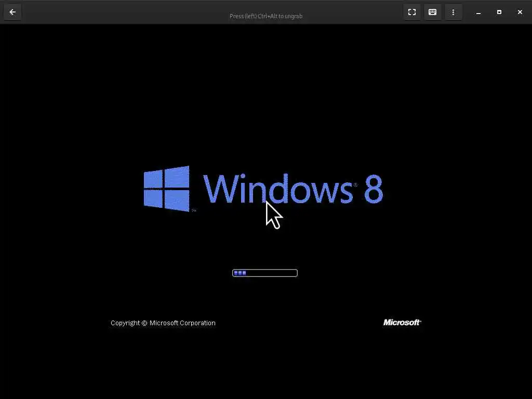Click 'Press (left) Ctrl+Alt to ungrab' title

266,16
